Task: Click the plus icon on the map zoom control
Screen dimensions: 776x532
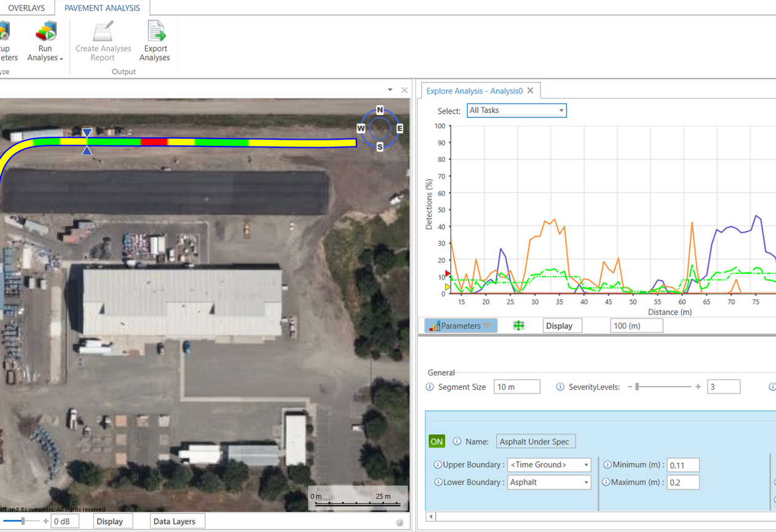Action: point(46,521)
